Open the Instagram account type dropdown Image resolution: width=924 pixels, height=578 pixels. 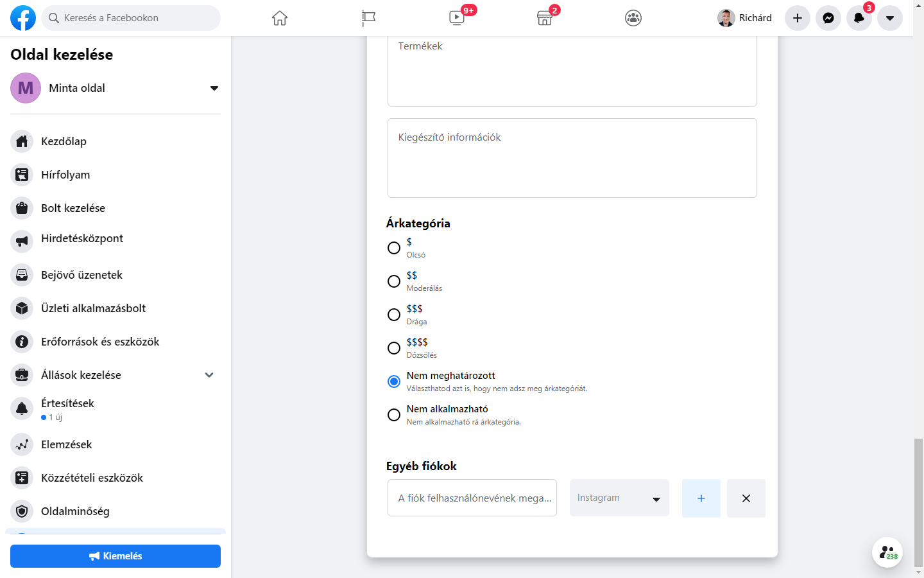pyautogui.click(x=619, y=498)
